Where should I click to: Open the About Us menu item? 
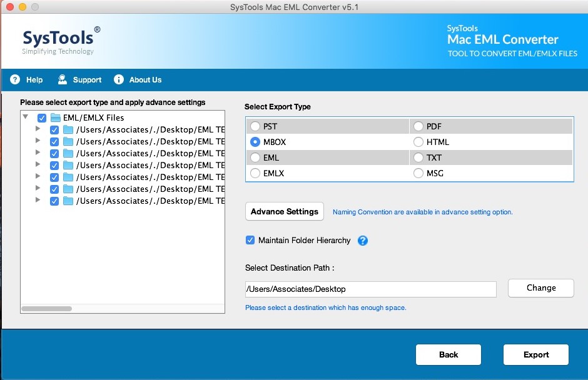145,80
